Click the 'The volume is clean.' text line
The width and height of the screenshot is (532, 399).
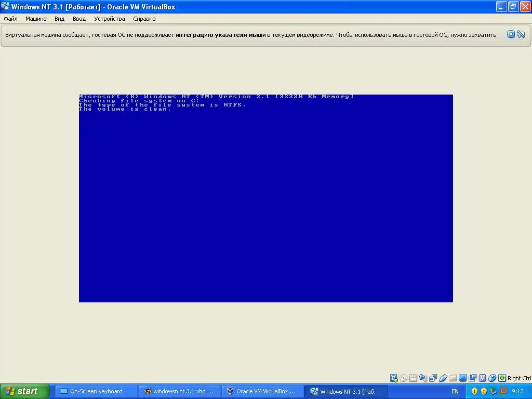[x=125, y=109]
